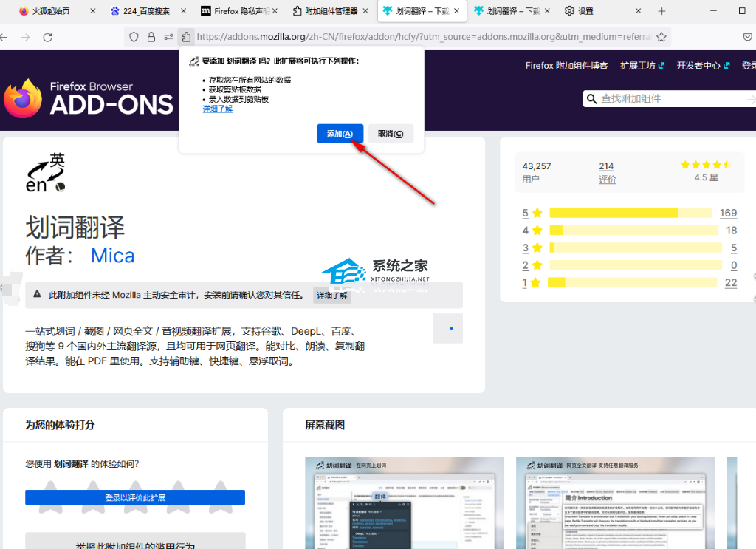Screen dimensions: 756x549
Task: Close the 附加组件管理器 tab
Action: (x=365, y=10)
